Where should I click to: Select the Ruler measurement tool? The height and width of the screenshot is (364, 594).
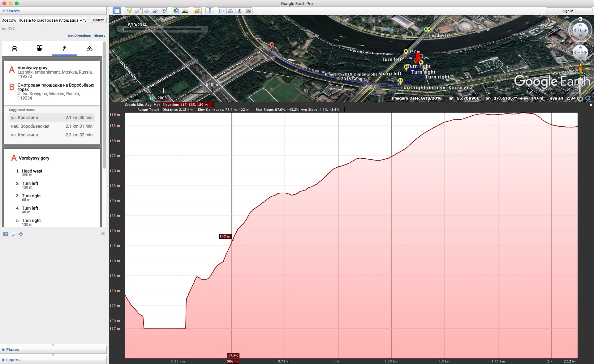(x=210, y=11)
